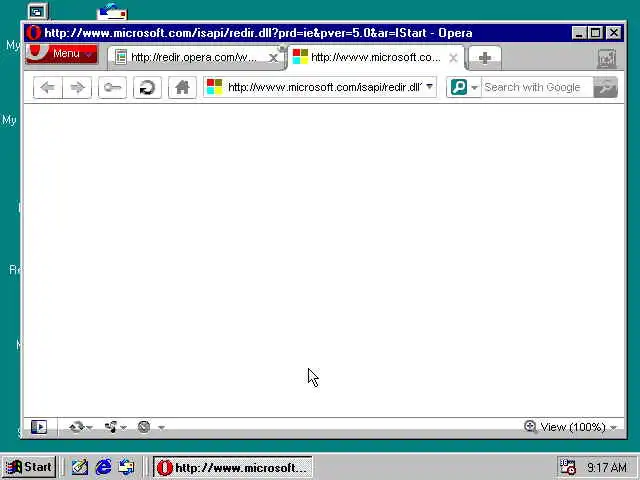The width and height of the screenshot is (640, 480).
Task: Go back with the left arrow button
Action: pyautogui.click(x=48, y=87)
